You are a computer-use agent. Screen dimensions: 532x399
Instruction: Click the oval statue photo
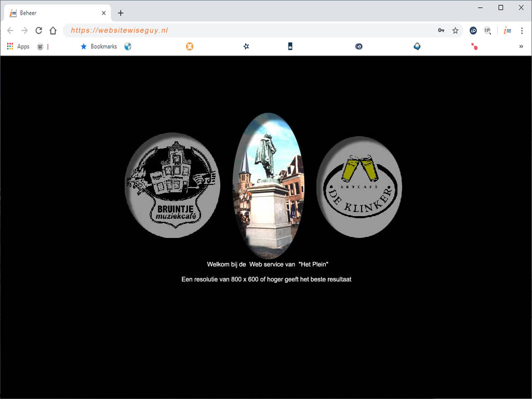click(268, 185)
